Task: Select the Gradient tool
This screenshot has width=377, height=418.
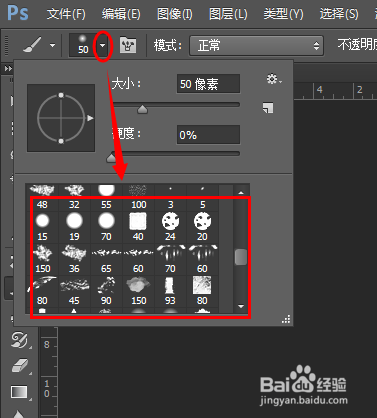Action: pyautogui.click(x=20, y=392)
